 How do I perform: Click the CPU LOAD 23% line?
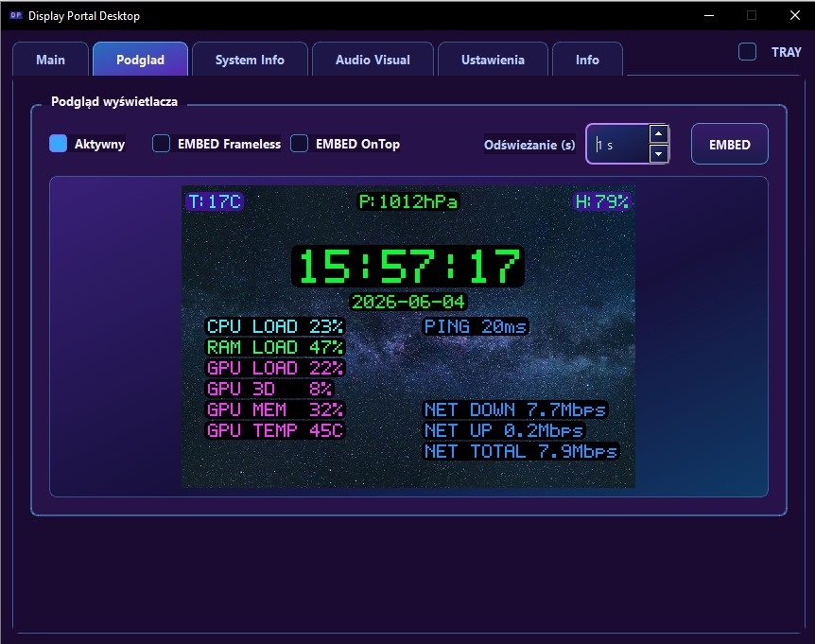[275, 326]
